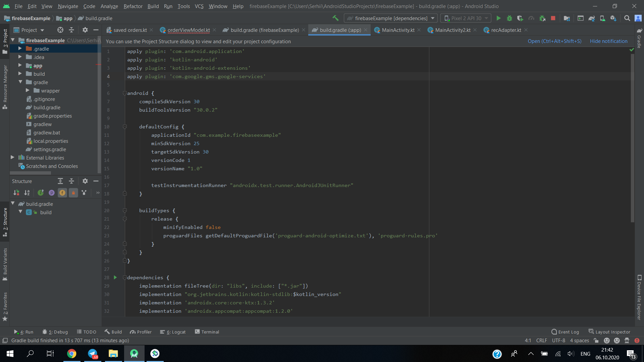Show more Structure toolbar options chevrons

tap(98, 192)
